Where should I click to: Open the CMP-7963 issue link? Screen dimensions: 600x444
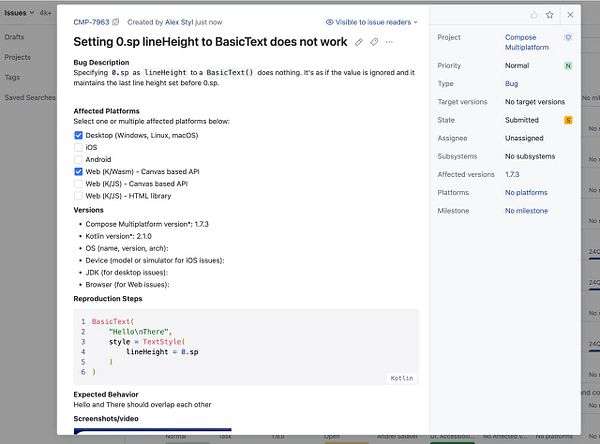point(91,22)
